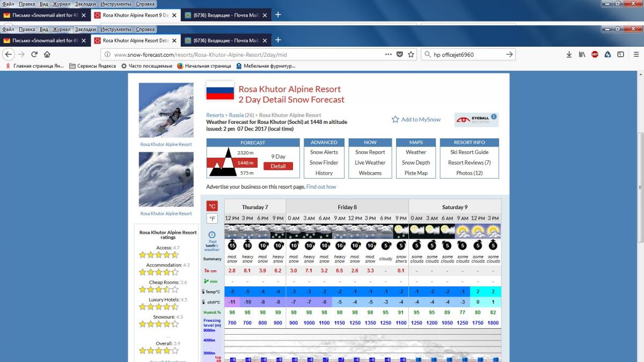The height and width of the screenshot is (362, 644).
Task: Open the Главная страница Ян... bookmark
Action: (35, 66)
